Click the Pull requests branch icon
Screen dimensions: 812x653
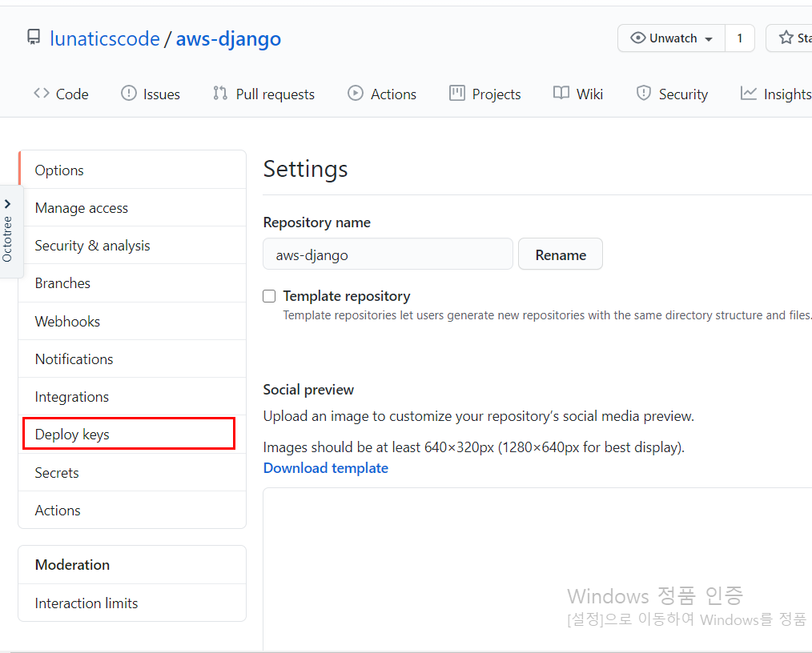tap(220, 93)
